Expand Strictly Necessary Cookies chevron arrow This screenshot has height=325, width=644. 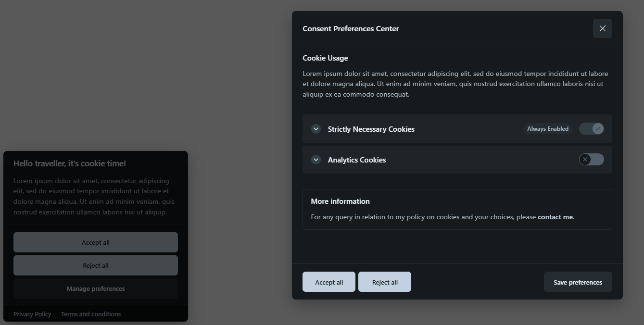point(316,129)
